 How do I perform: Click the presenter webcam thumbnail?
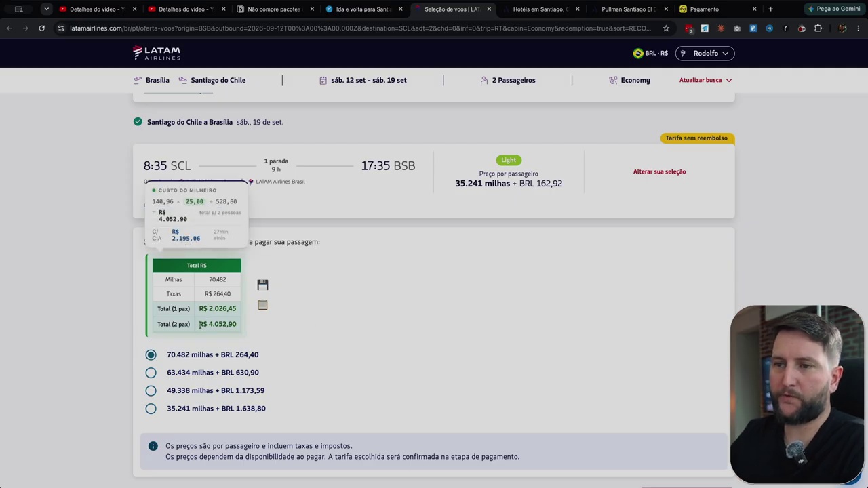797,394
